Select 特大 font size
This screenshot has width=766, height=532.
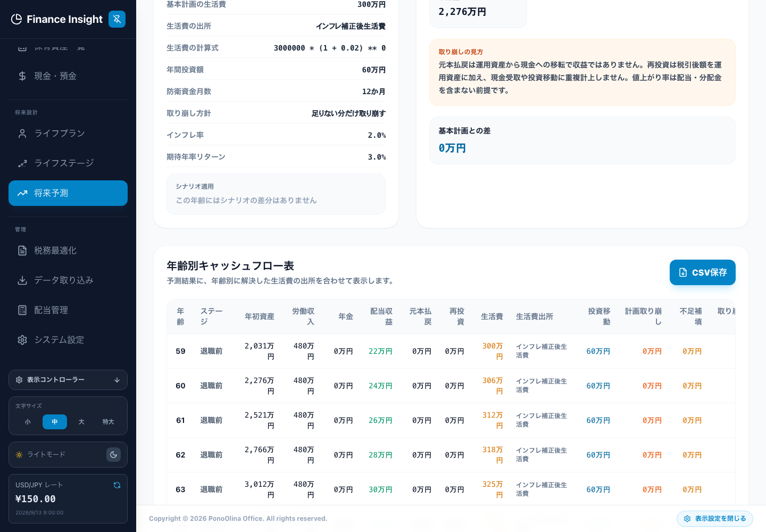pos(109,422)
